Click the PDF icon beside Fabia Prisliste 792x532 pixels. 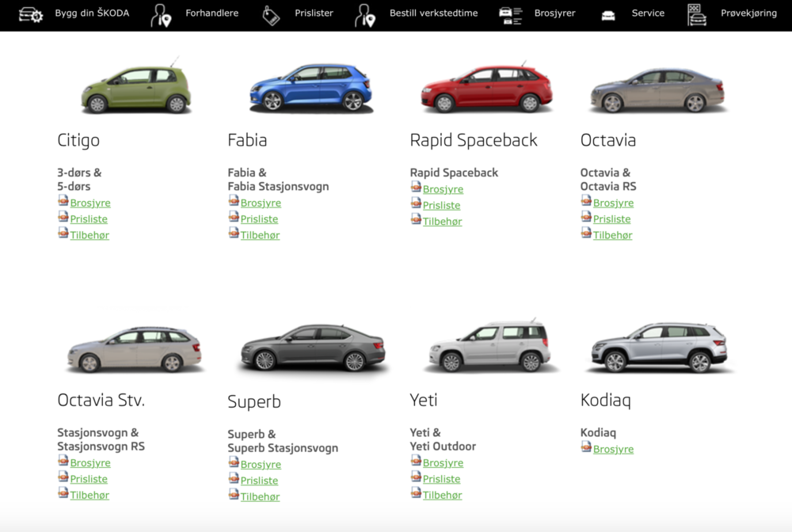234,217
